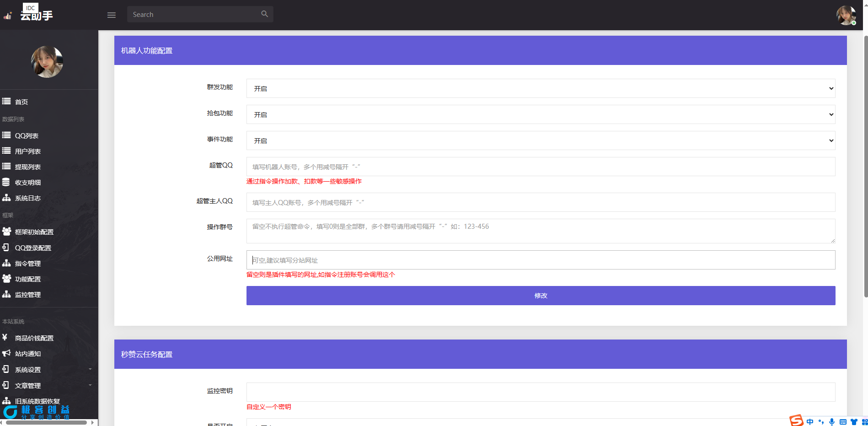This screenshot has height=426, width=868.
Task: Click the 收支明细 database icon
Action: click(6, 182)
